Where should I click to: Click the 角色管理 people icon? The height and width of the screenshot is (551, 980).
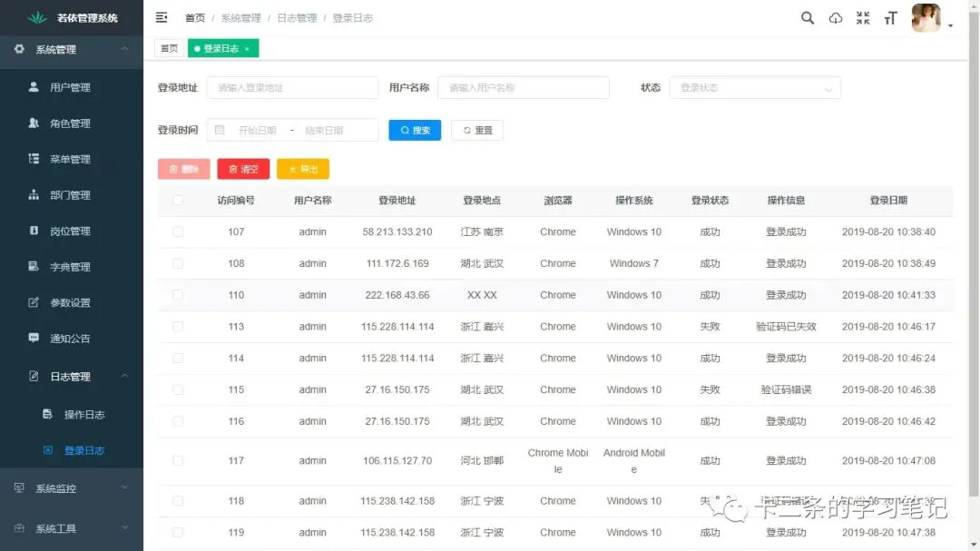click(34, 123)
